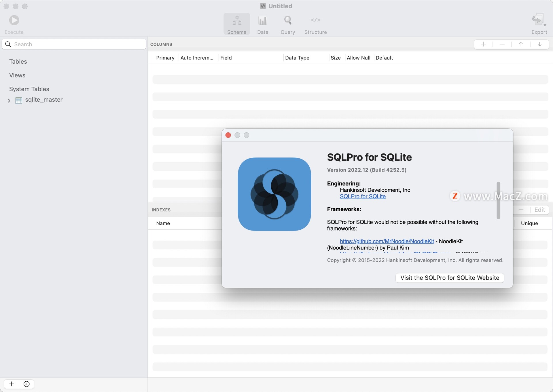The height and width of the screenshot is (392, 553).
Task: Open the ellipsis options menu at bottom
Action: click(x=26, y=384)
